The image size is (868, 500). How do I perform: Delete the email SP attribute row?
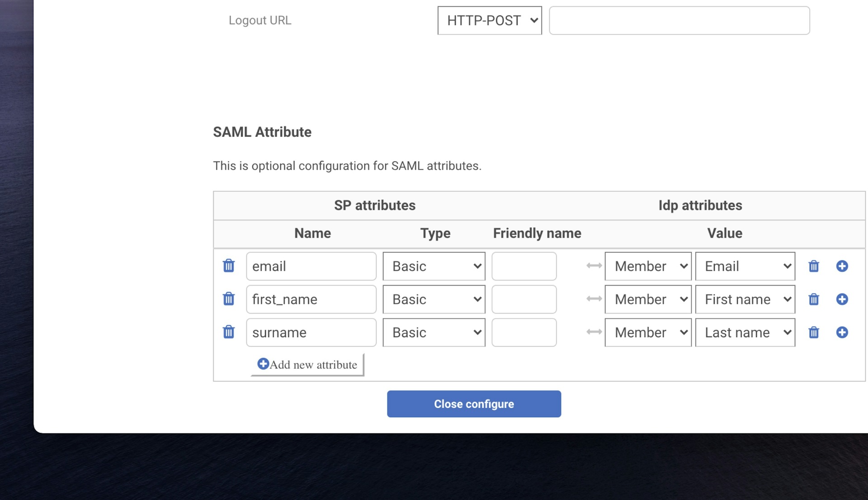coord(229,266)
